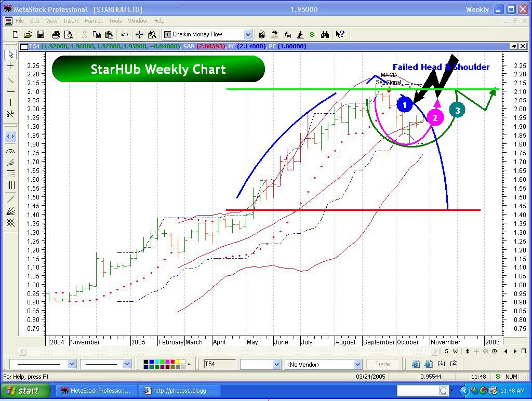Zoom in with the plus circle icon

point(495,351)
